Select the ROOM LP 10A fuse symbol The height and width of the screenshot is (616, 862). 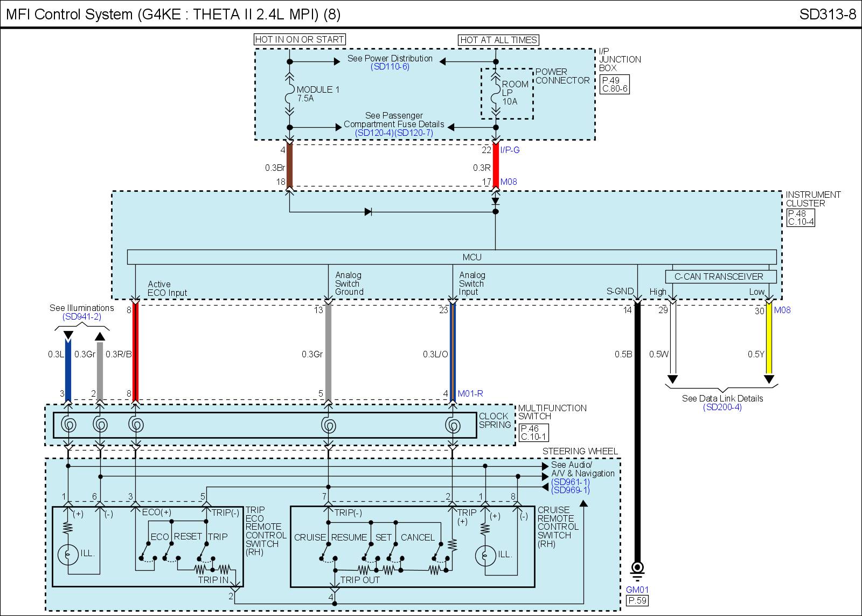coord(496,94)
